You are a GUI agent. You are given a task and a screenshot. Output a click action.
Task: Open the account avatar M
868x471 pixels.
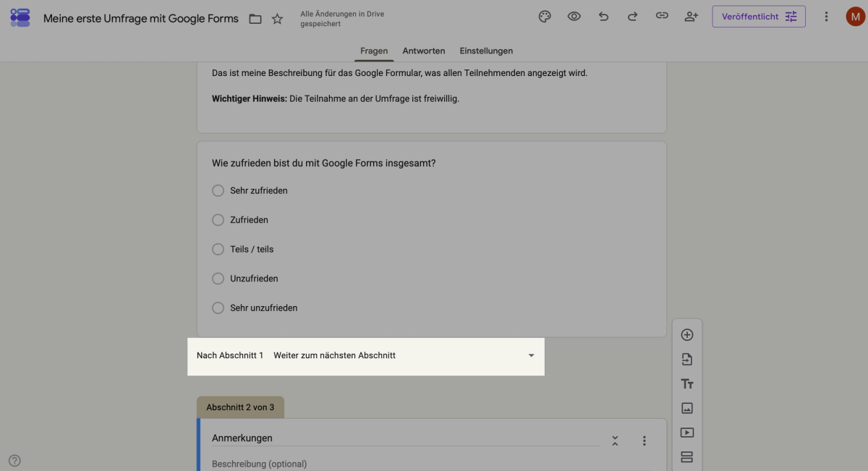click(x=856, y=17)
